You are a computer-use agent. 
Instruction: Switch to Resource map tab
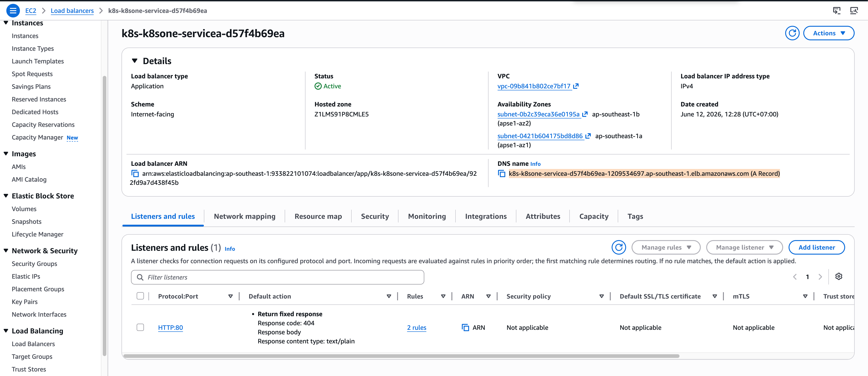tap(318, 216)
